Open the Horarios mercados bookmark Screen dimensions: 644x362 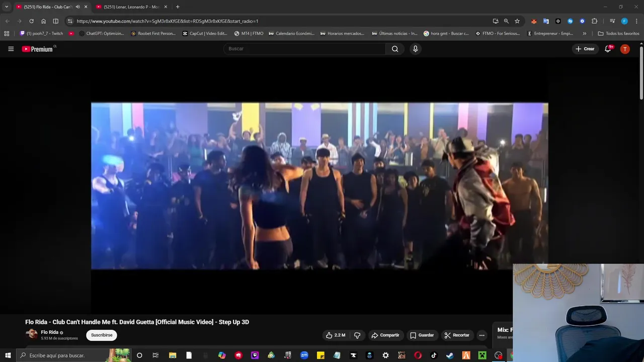(x=342, y=34)
